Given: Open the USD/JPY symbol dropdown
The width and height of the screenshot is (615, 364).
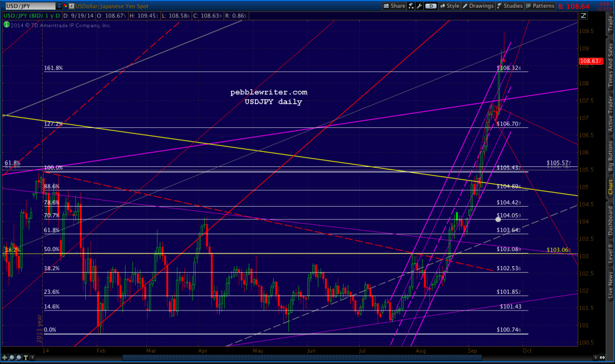Looking at the screenshot, I should pos(59,5).
